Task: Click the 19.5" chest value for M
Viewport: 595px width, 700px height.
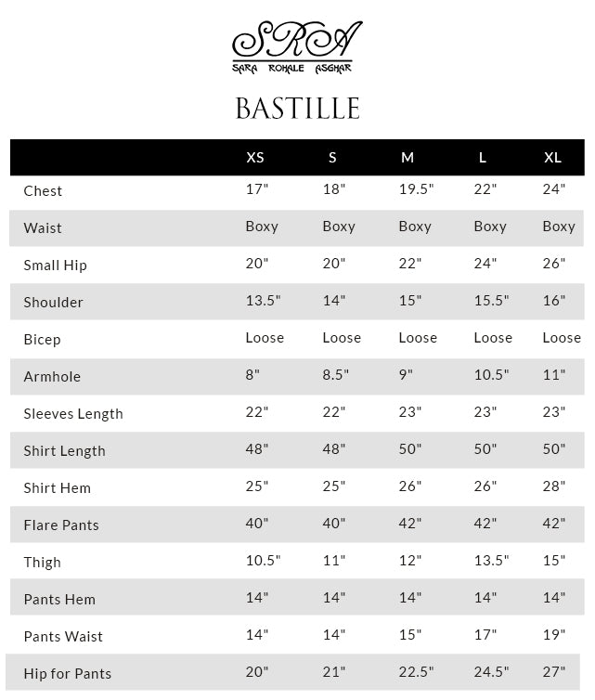Action: pos(416,189)
